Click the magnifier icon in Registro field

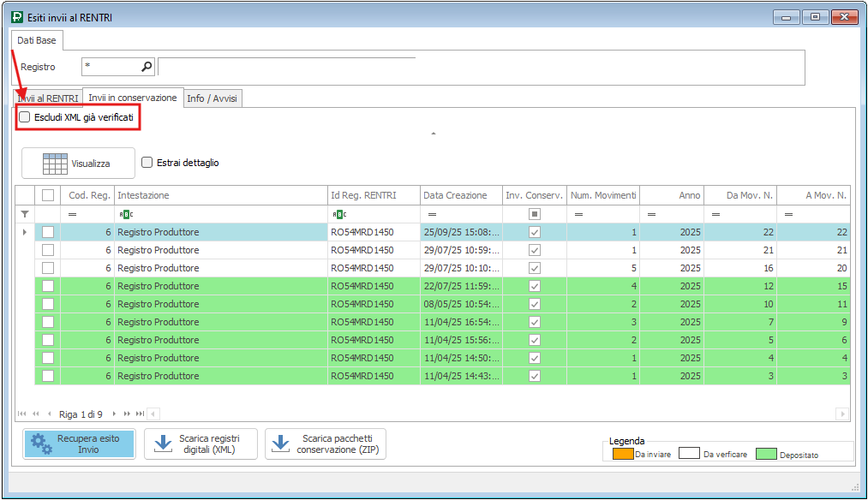pyautogui.click(x=147, y=66)
